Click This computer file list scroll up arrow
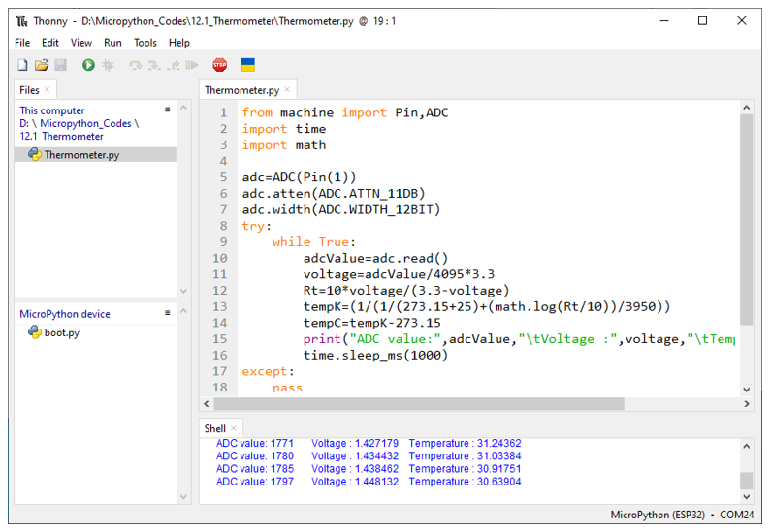 click(184, 108)
